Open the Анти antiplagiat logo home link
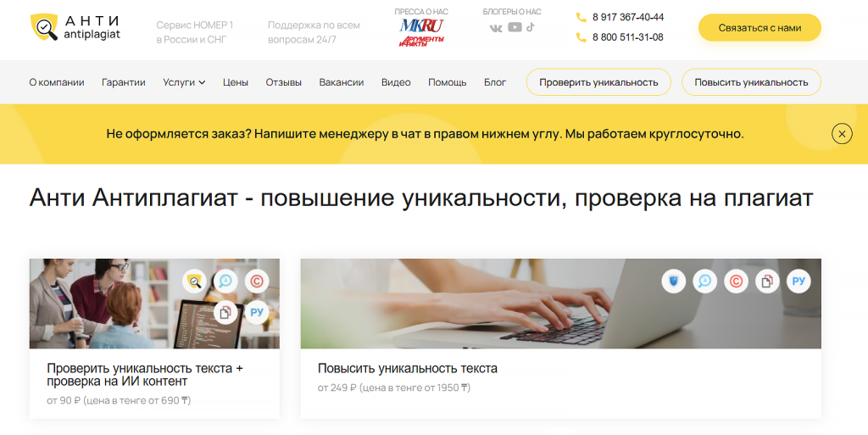Image resolution: width=868 pixels, height=435 pixels. click(x=75, y=28)
